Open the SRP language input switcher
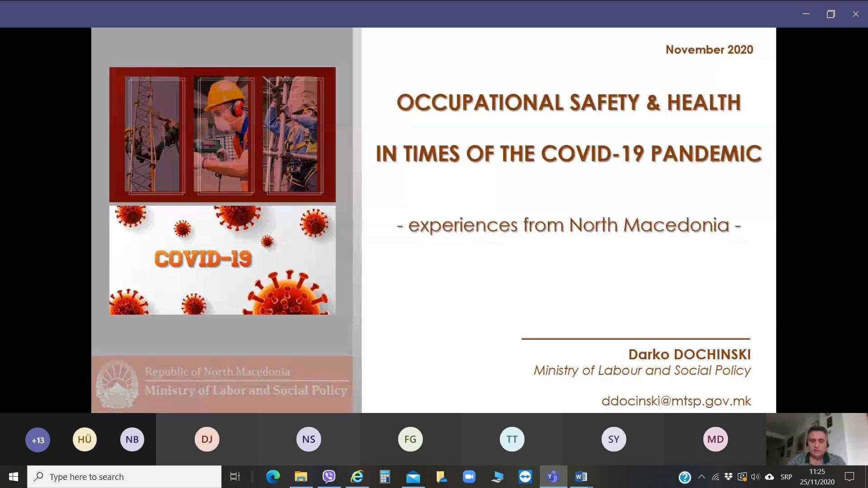Image resolution: width=868 pixels, height=488 pixels. click(786, 477)
